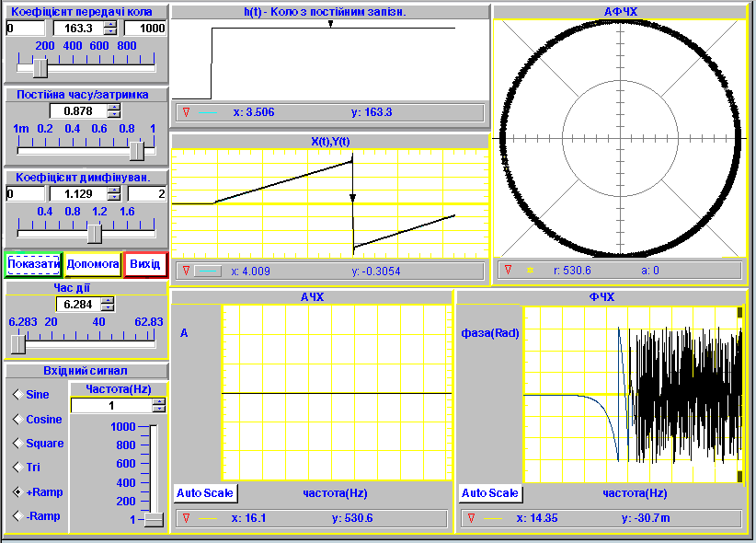Click 'Постійна часу/затримка' panel header
Viewport: 756px width, 543px height.
point(83,95)
